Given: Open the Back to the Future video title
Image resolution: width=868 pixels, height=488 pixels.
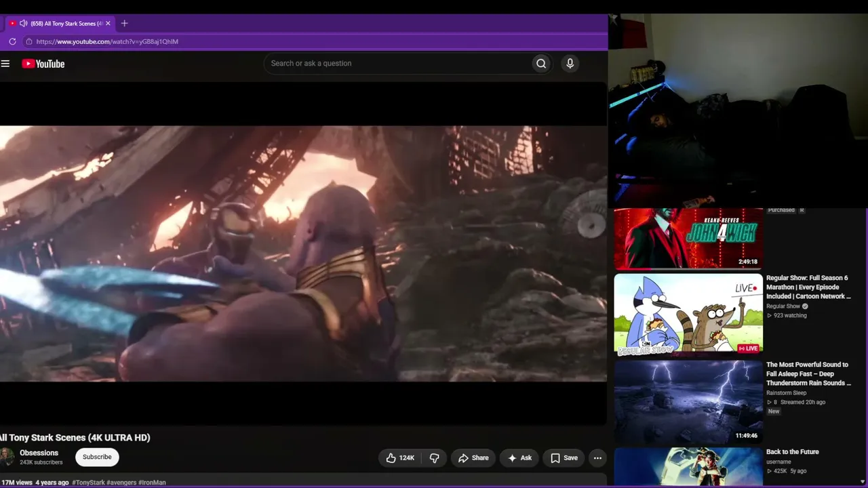Looking at the screenshot, I should coord(793,452).
